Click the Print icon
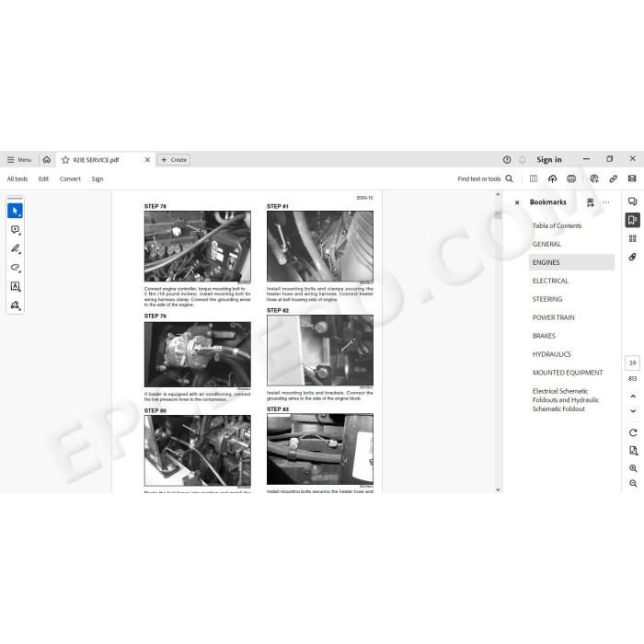The width and height of the screenshot is (644, 644). 571,178
